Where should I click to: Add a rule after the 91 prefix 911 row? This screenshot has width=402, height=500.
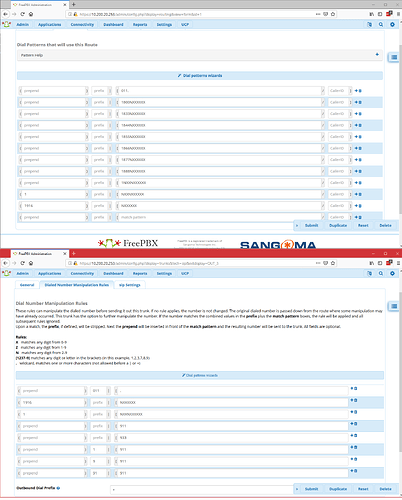(352, 471)
